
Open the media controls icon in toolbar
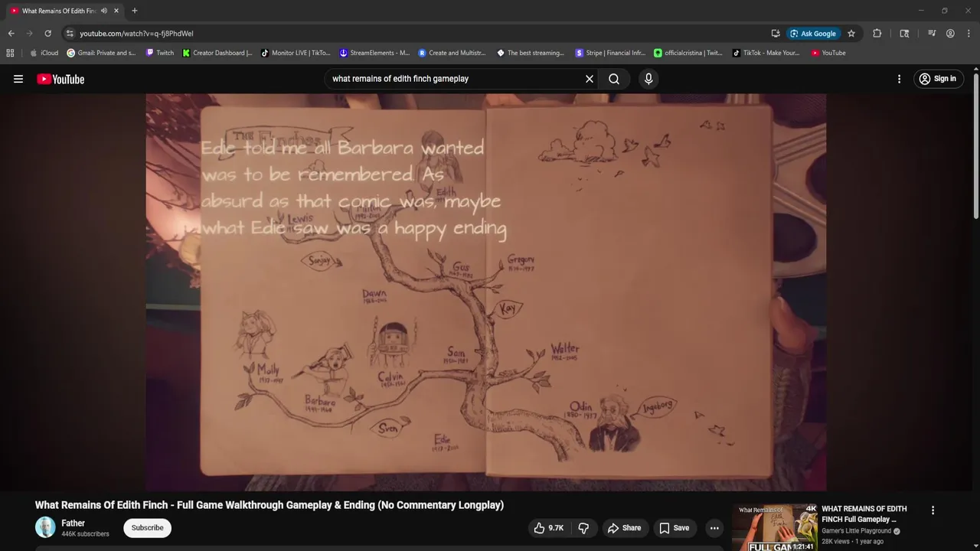[932, 34]
